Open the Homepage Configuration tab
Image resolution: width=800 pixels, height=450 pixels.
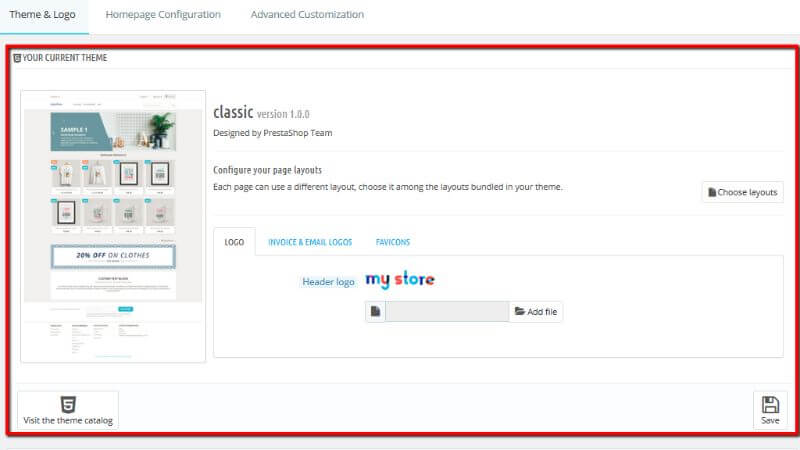click(x=163, y=15)
